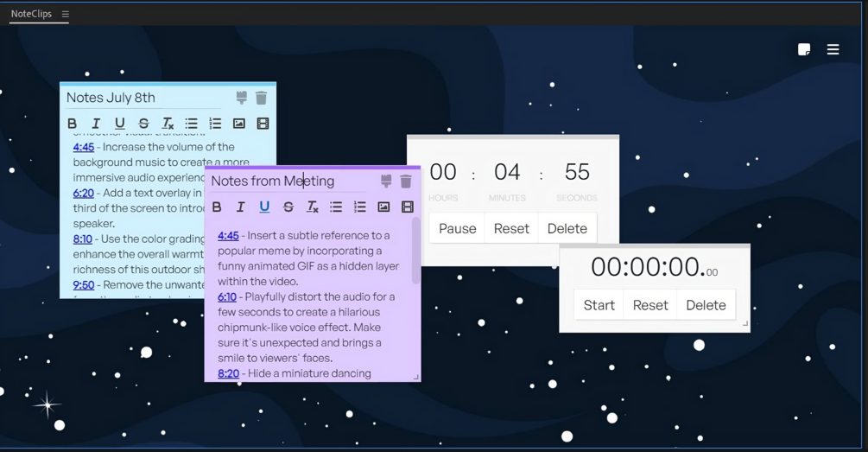Screen dimensions: 868x452
Task: Insert image into Notes July 8th note
Action: tap(238, 124)
